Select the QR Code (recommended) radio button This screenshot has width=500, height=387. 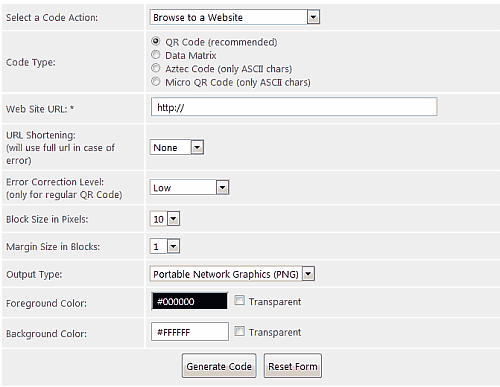coord(155,41)
